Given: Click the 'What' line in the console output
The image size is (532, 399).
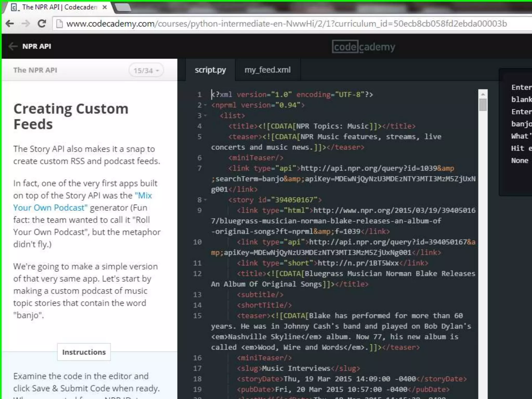Looking at the screenshot, I should click(521, 136).
